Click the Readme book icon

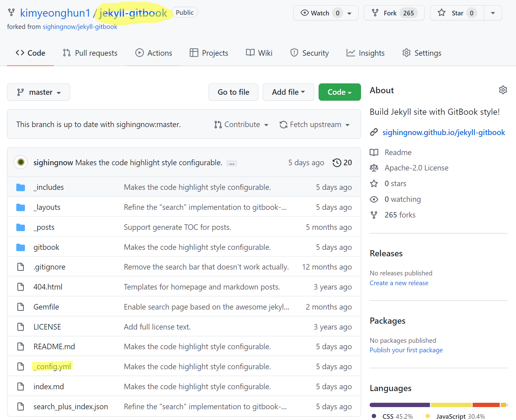374,152
